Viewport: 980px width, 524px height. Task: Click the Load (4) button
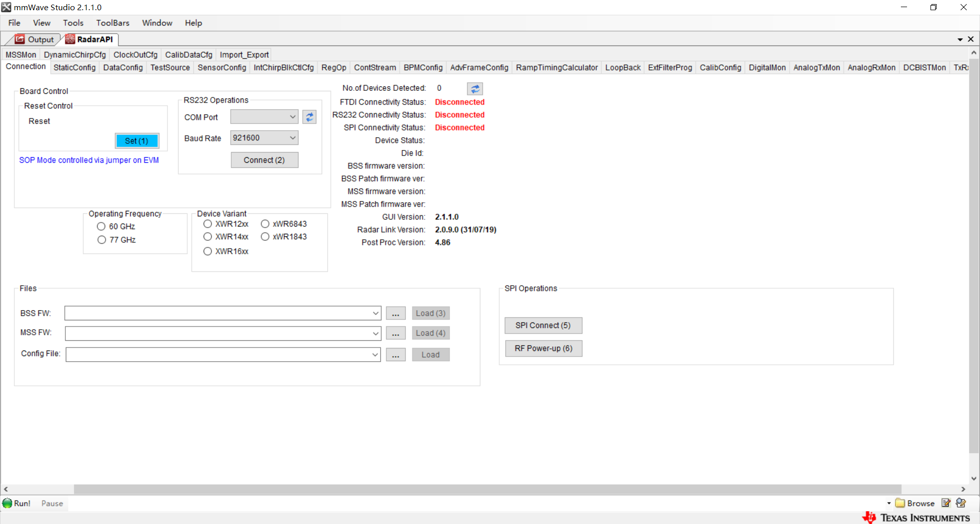431,333
